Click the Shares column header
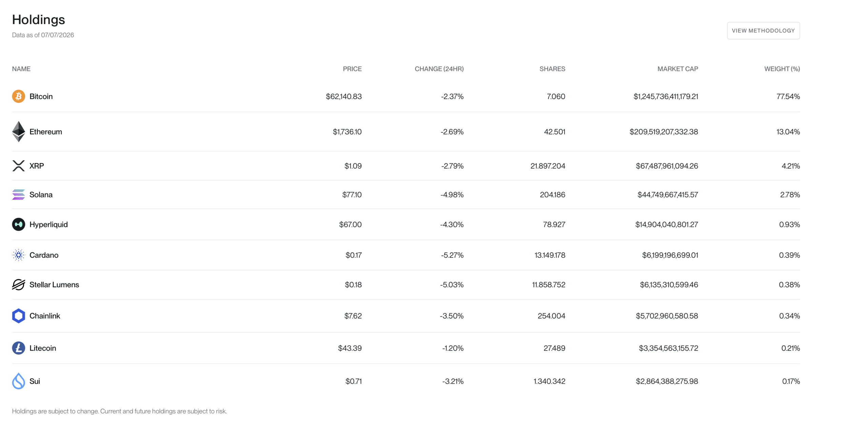This screenshot has width=868, height=429. pos(552,69)
